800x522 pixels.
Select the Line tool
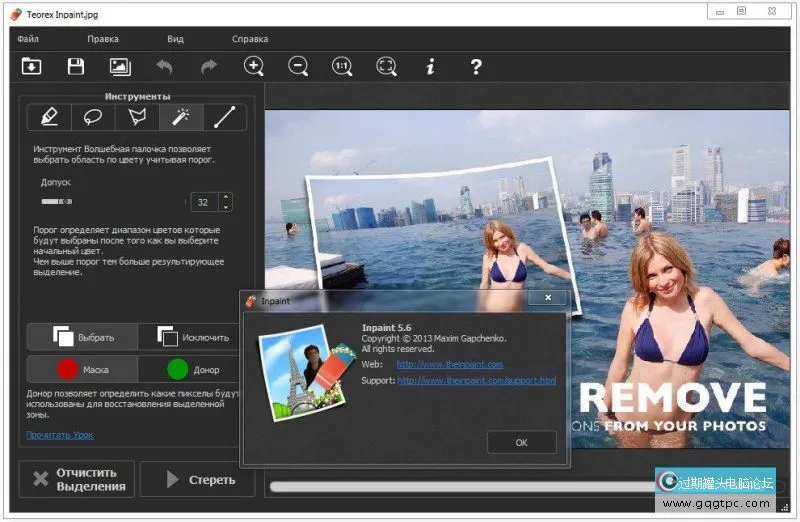[225, 117]
